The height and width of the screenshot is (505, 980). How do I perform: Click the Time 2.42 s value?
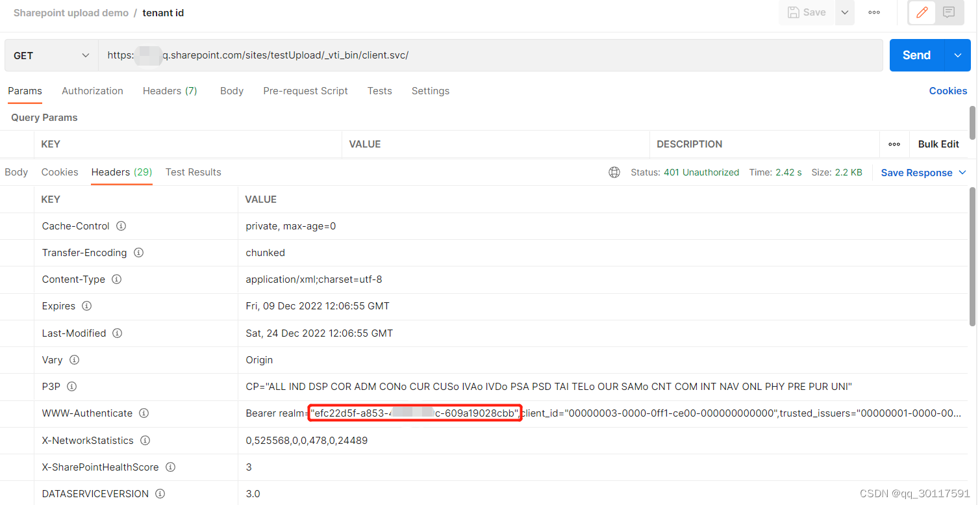coord(788,172)
